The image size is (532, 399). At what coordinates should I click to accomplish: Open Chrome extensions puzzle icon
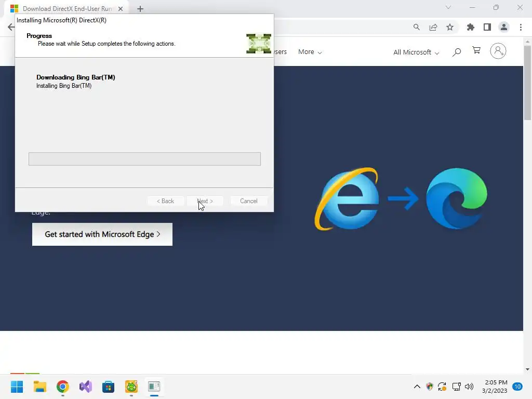(471, 27)
